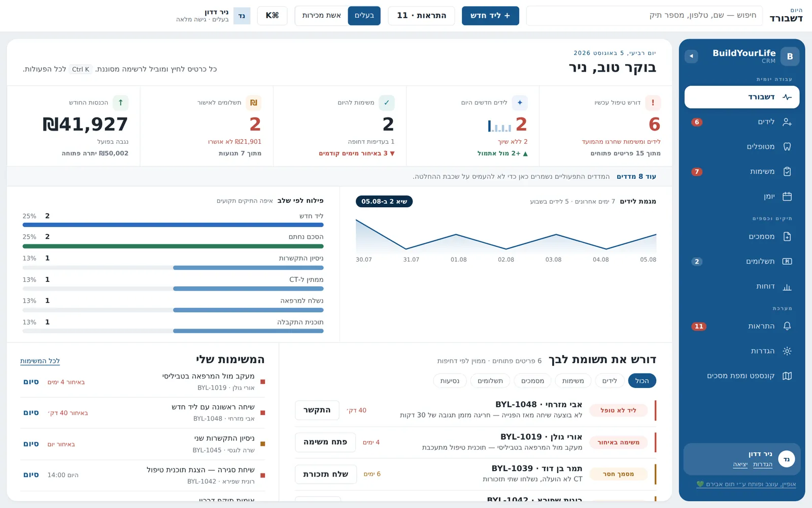Click the up-arrow icon on הכנסות החודש
The width and height of the screenshot is (812, 508).
(121, 103)
